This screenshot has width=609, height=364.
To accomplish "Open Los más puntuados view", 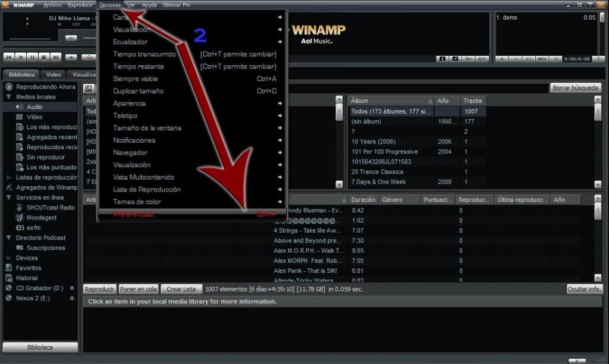I will pyautogui.click(x=46, y=168).
